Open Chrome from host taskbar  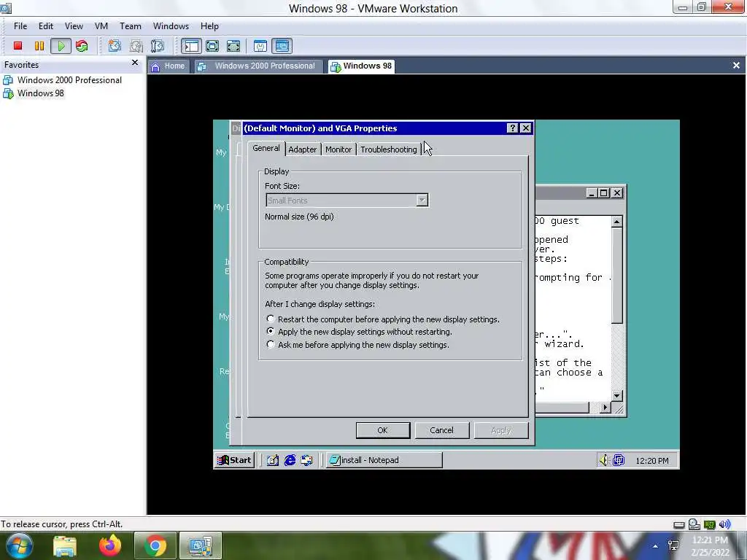(155, 545)
